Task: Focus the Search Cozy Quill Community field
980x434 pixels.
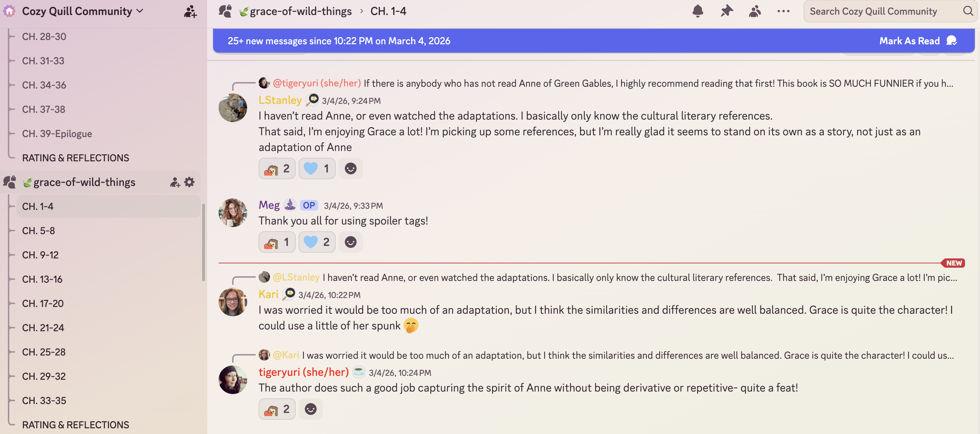Action: click(x=882, y=11)
